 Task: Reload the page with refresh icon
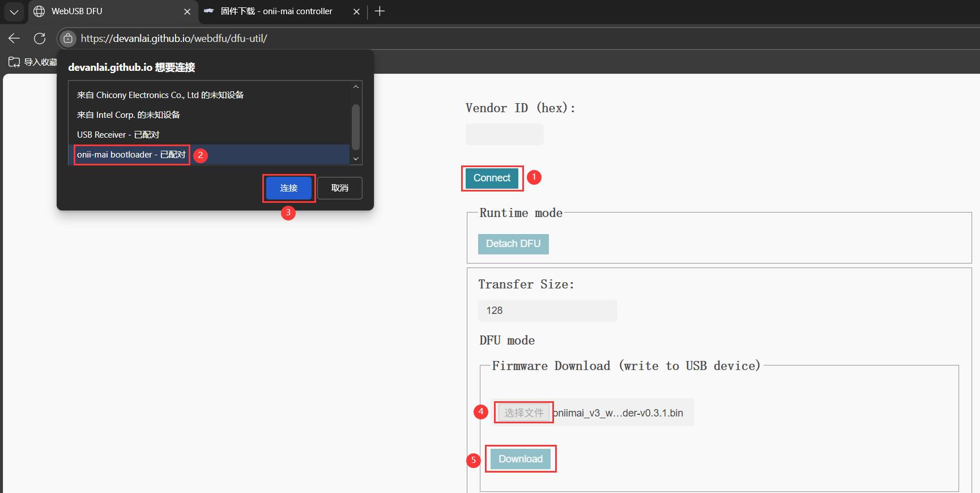click(x=40, y=39)
